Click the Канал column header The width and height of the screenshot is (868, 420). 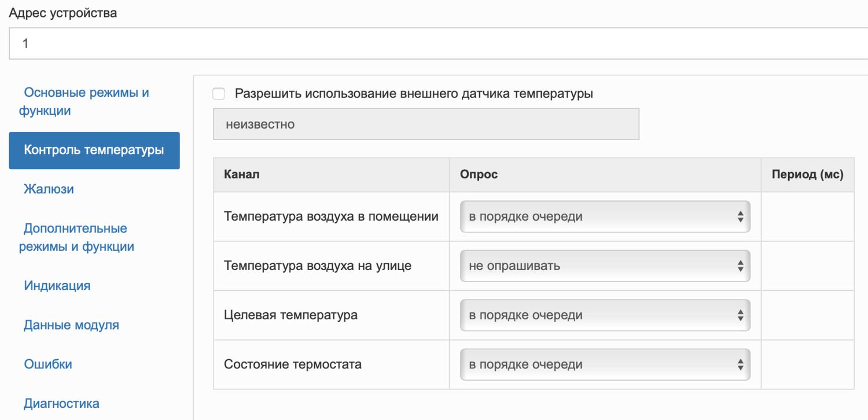(242, 174)
